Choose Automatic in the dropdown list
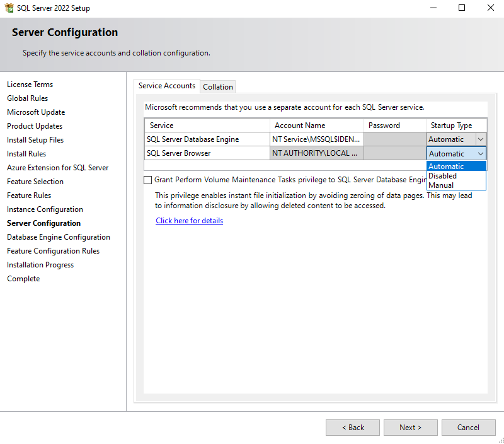The image size is (504, 444). click(x=456, y=166)
